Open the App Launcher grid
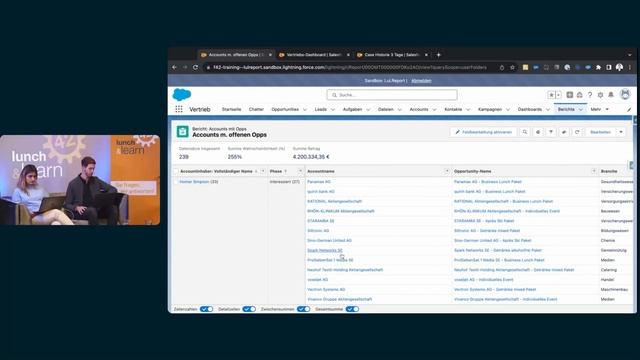 pyautogui.click(x=179, y=109)
